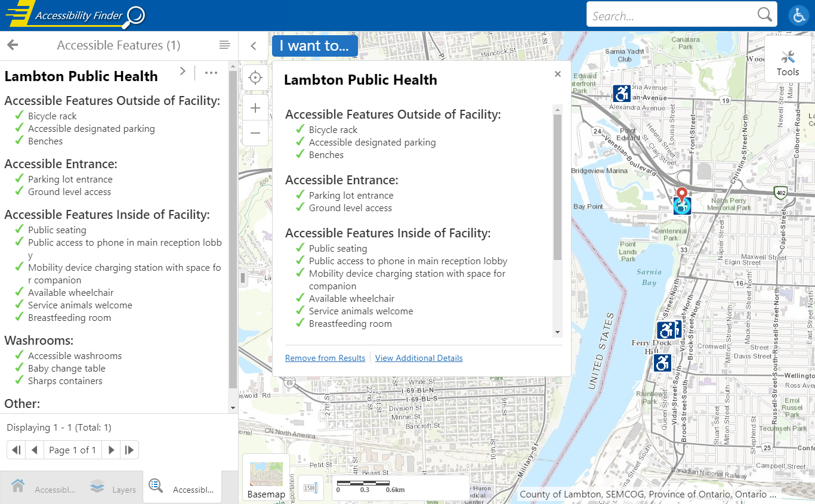Zoom out on the map
Image resolution: width=815 pixels, height=504 pixels.
point(255,133)
